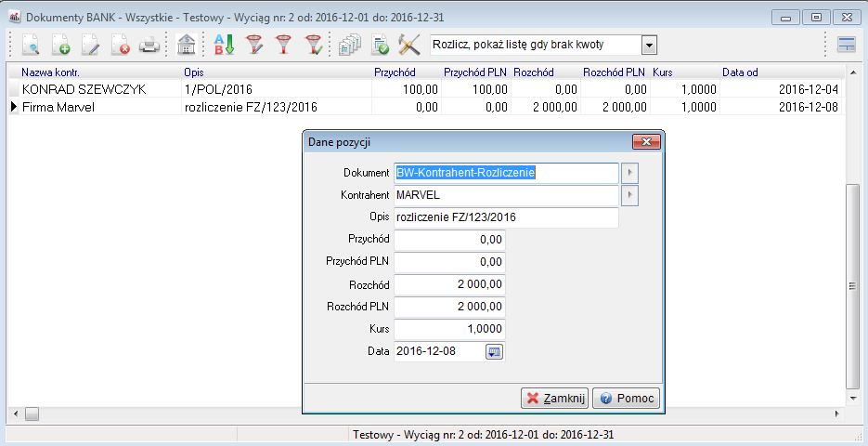Click the plain funnel filter icon

283,45
